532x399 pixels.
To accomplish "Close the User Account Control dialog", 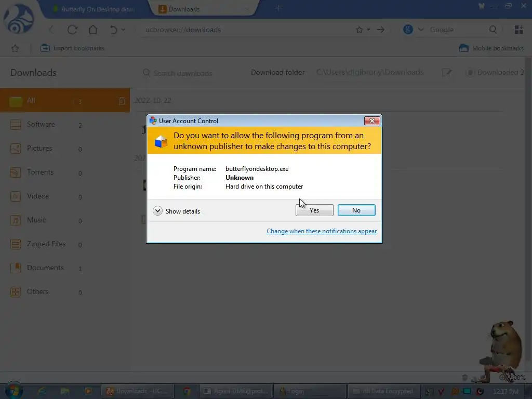I will coord(372,121).
